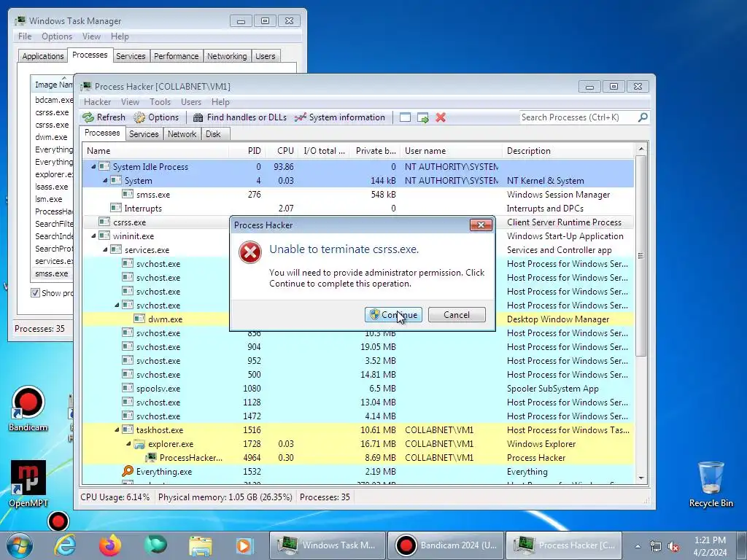The height and width of the screenshot is (560, 747).
Task: Show hidden tray icons arrow
Action: pos(638,546)
